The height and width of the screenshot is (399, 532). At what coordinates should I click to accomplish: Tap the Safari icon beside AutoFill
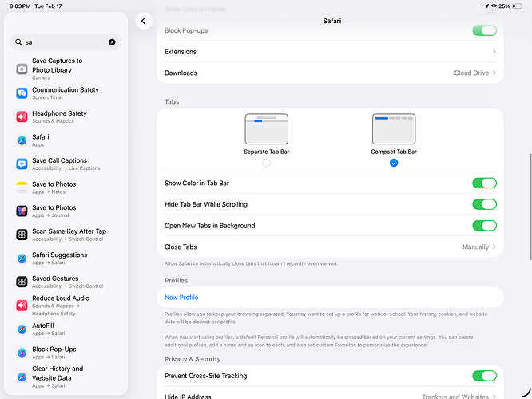[x=22, y=329]
